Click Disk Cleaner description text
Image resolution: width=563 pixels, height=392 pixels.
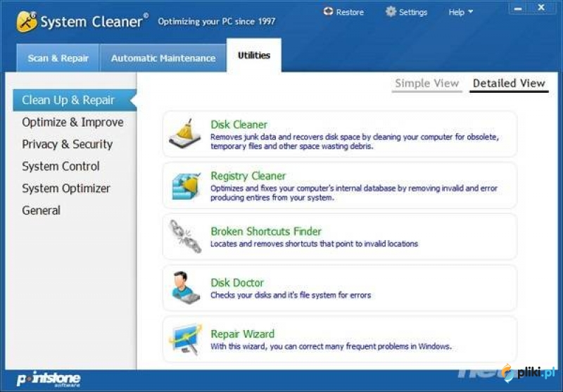click(355, 141)
